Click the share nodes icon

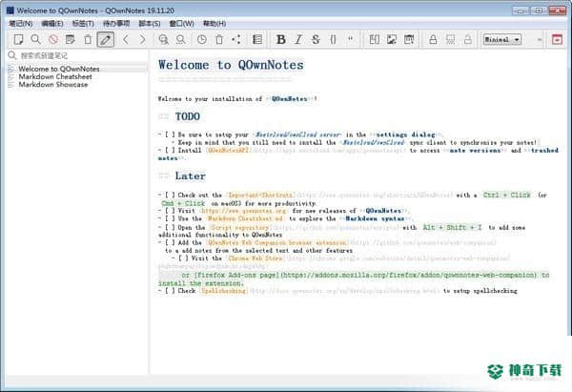tap(236, 39)
